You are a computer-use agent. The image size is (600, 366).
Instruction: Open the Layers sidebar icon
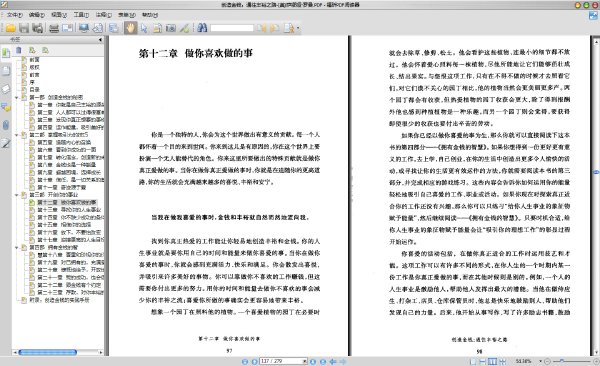click(x=6, y=89)
